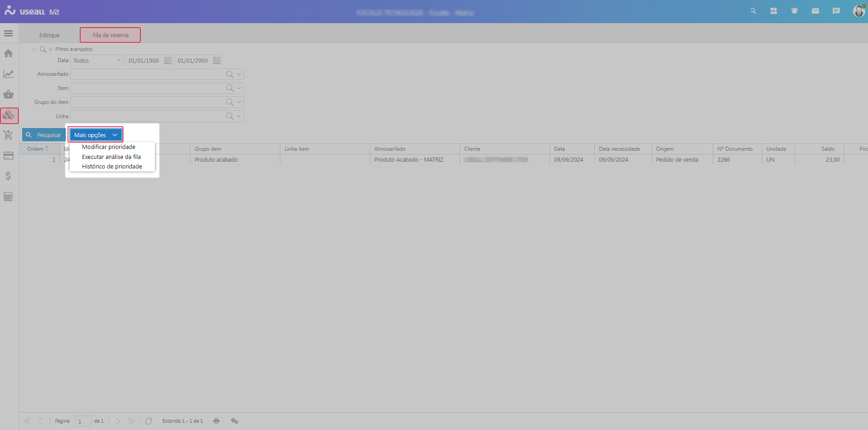
Task: Expand the Almoxarifado field dropdown arrow
Action: tap(239, 74)
